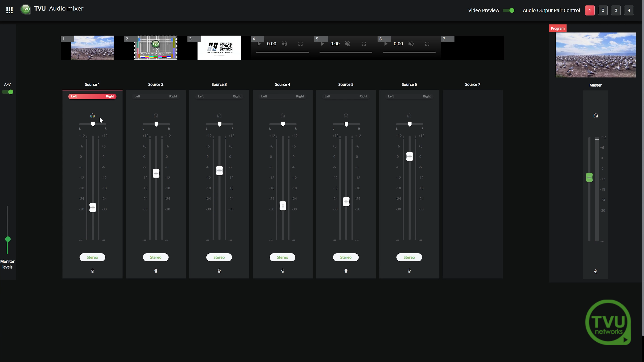Viewport: 644px width, 362px height.
Task: Click the microphone icon below Source 4
Action: (282, 270)
